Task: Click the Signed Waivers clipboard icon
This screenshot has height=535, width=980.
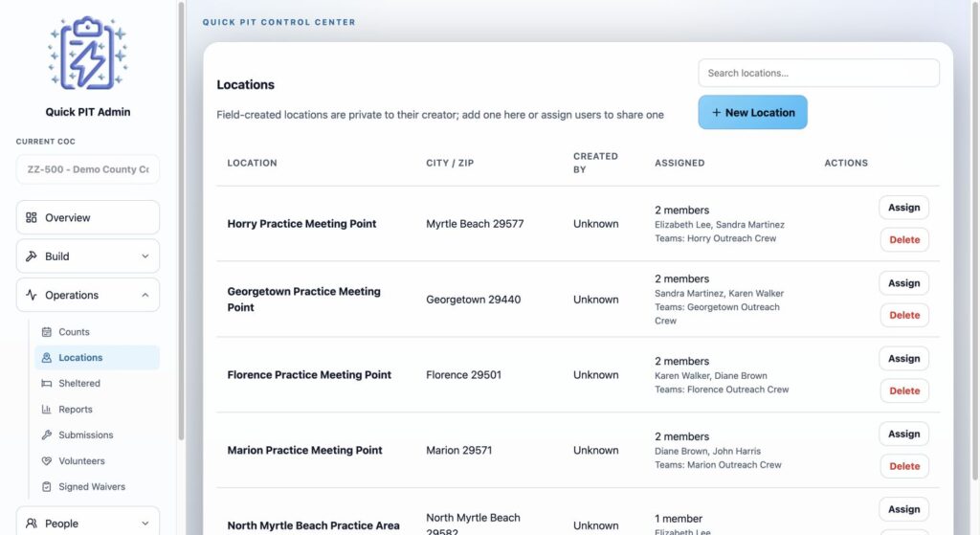Action: [46, 487]
